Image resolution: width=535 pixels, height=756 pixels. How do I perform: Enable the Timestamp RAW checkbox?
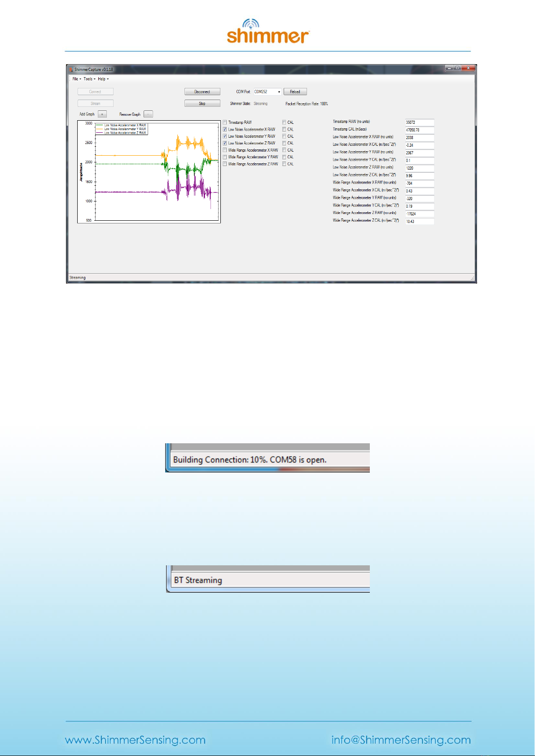point(225,122)
